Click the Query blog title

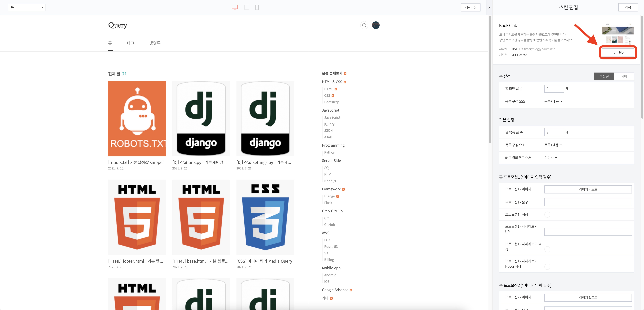117,25
